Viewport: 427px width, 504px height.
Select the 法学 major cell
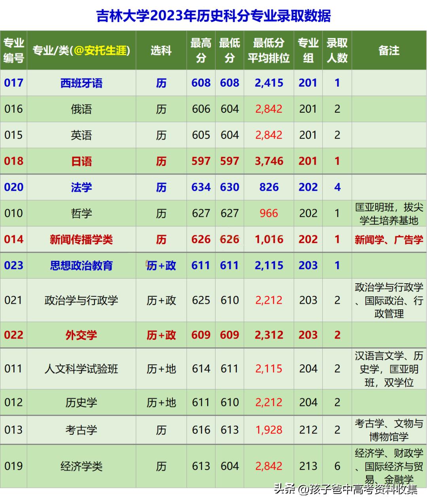pos(81,188)
